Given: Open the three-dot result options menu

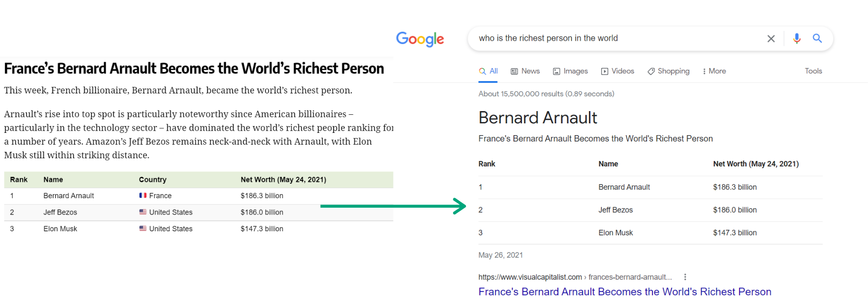Looking at the screenshot, I should [685, 277].
